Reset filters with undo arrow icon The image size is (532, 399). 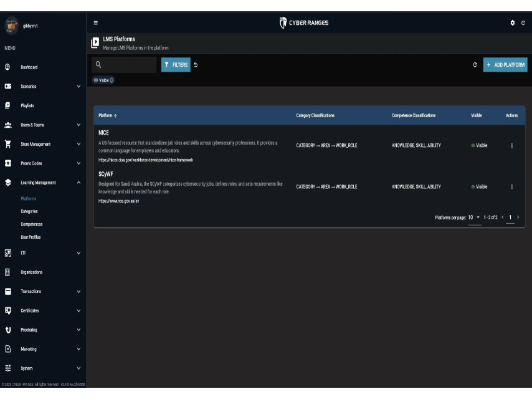tap(196, 64)
